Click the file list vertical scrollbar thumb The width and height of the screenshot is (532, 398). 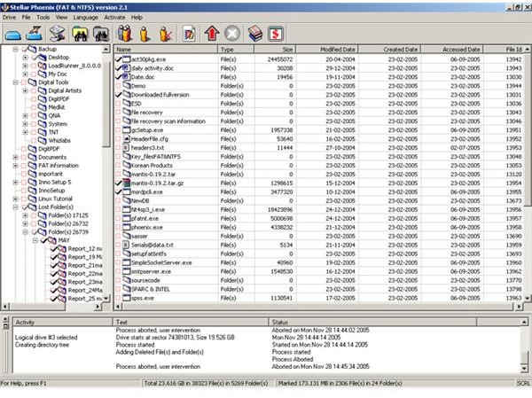point(528,129)
